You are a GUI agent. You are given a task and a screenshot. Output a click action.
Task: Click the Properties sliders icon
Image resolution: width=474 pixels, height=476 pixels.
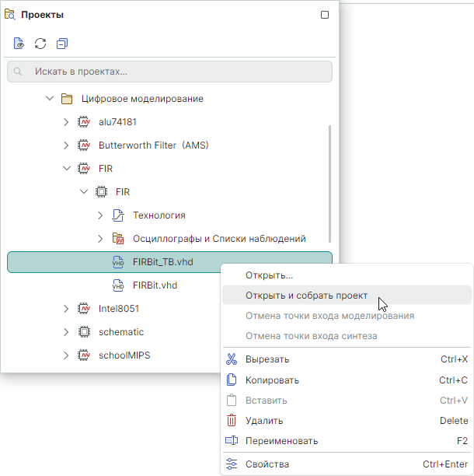click(x=231, y=464)
